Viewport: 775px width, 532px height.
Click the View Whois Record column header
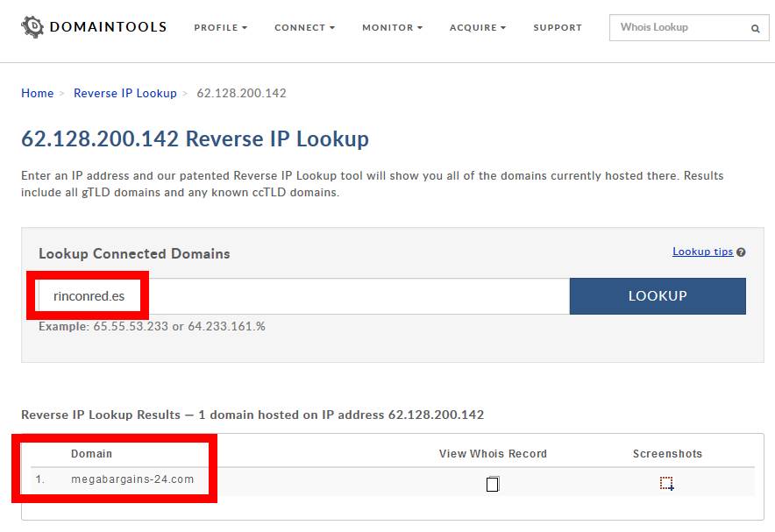(493, 454)
